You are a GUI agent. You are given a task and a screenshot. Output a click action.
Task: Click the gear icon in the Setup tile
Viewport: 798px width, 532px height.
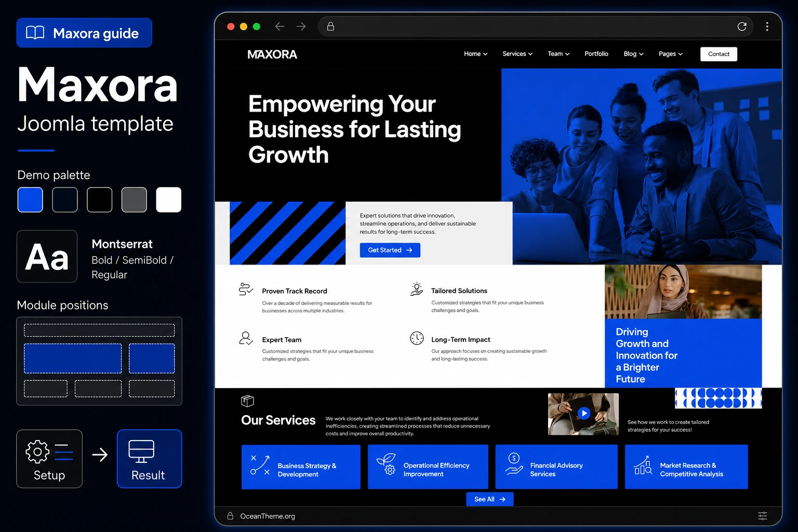click(37, 451)
